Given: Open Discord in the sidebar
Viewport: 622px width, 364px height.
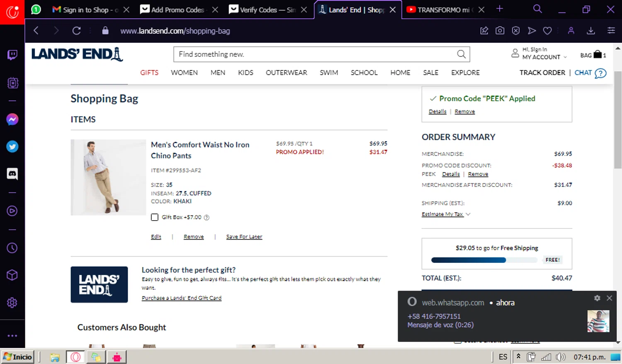Looking at the screenshot, I should 12,174.
